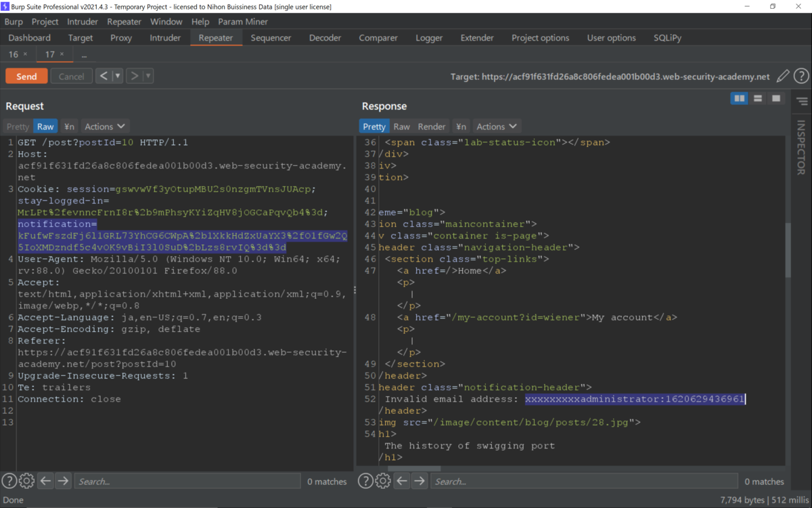The image size is (812, 508).
Task: Click GET /post?postId=10 request line
Action: pyautogui.click(x=103, y=142)
